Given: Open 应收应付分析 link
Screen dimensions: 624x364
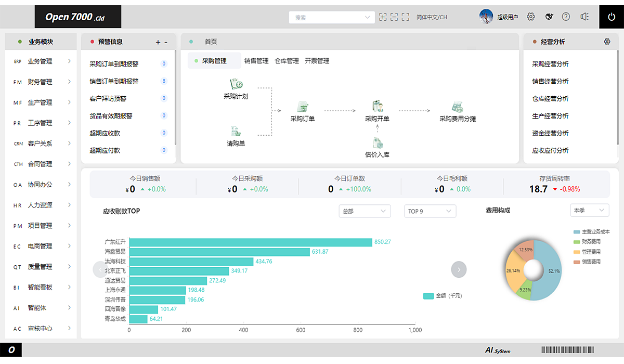Looking at the screenshot, I should [550, 150].
